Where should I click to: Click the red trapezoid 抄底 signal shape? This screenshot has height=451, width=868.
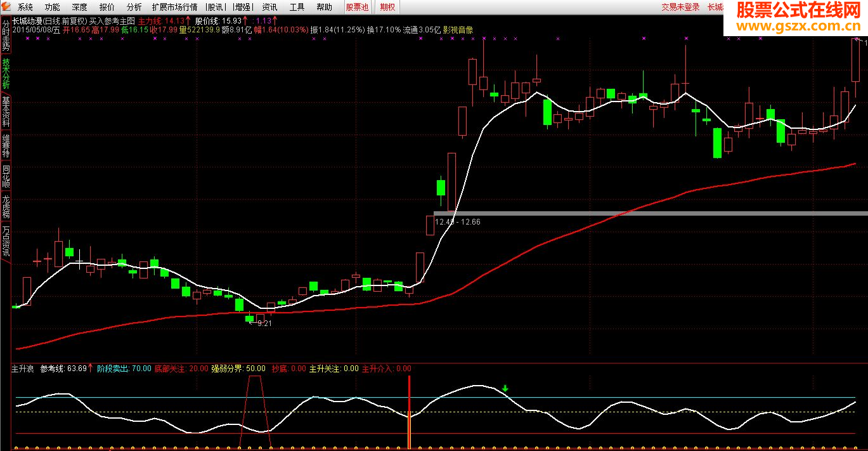click(x=255, y=412)
